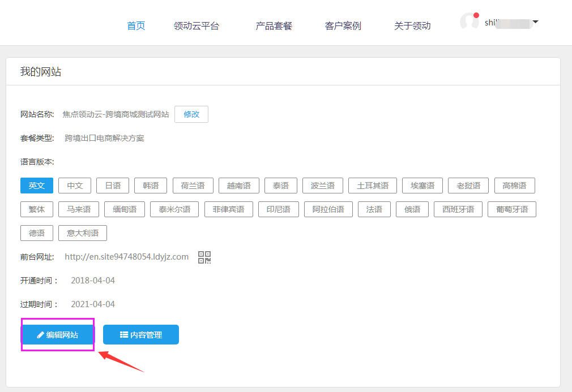The height and width of the screenshot is (392, 572).
Task: Choose the 日语 language option
Action: pyautogui.click(x=113, y=186)
